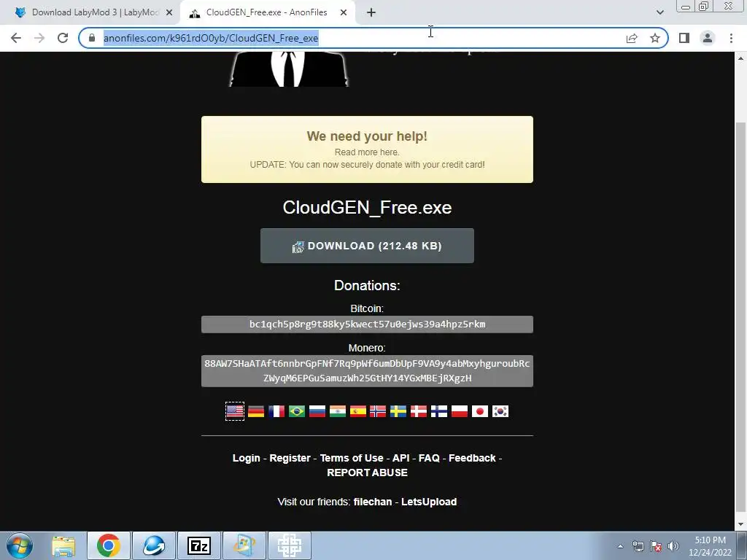Image resolution: width=747 pixels, height=560 pixels.
Task: Open the Chrome profile avatar menu
Action: click(x=708, y=38)
